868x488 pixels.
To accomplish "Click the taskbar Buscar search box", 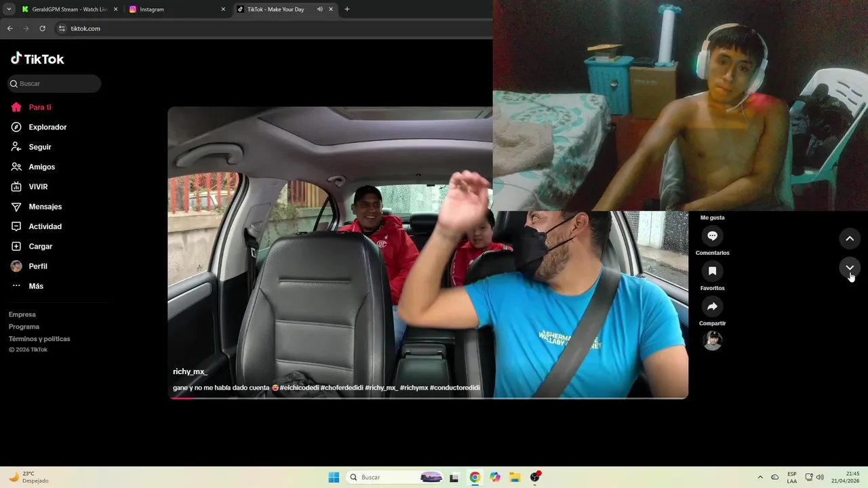I will click(395, 477).
